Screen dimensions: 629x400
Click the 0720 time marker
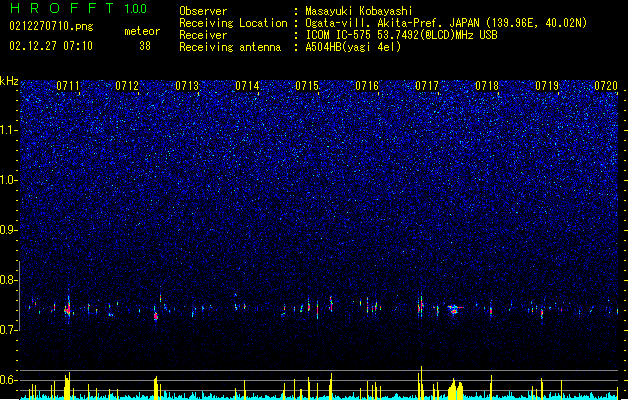click(x=606, y=86)
